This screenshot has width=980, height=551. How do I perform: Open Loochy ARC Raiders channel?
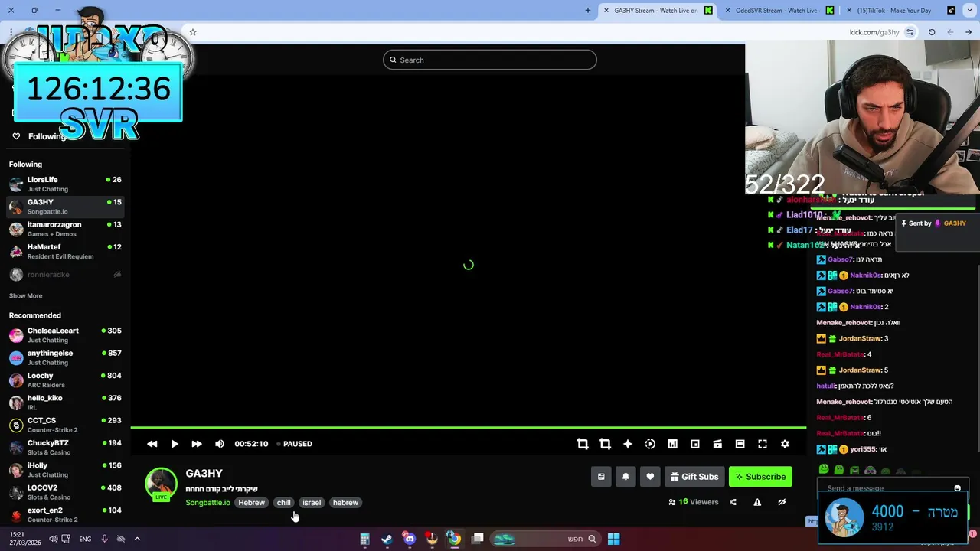(x=65, y=380)
